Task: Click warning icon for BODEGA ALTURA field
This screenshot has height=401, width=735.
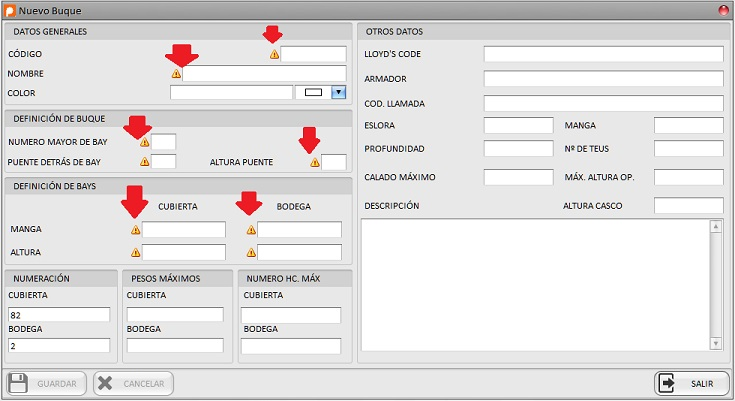Action: (x=251, y=252)
